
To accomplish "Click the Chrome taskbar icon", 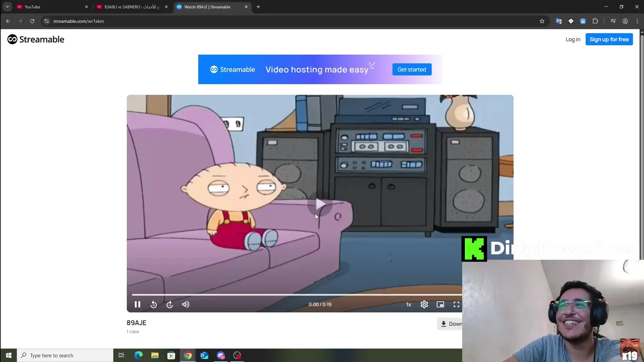I will (x=188, y=355).
